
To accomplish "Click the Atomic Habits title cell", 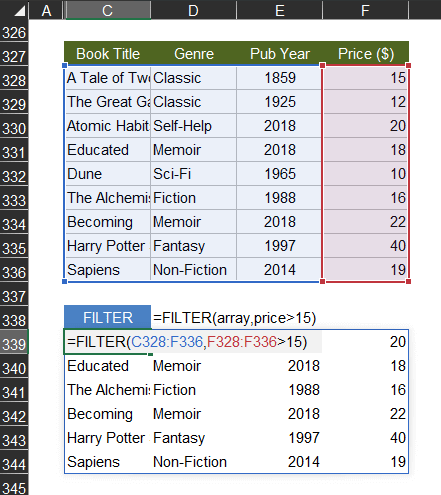I will pos(108,126).
